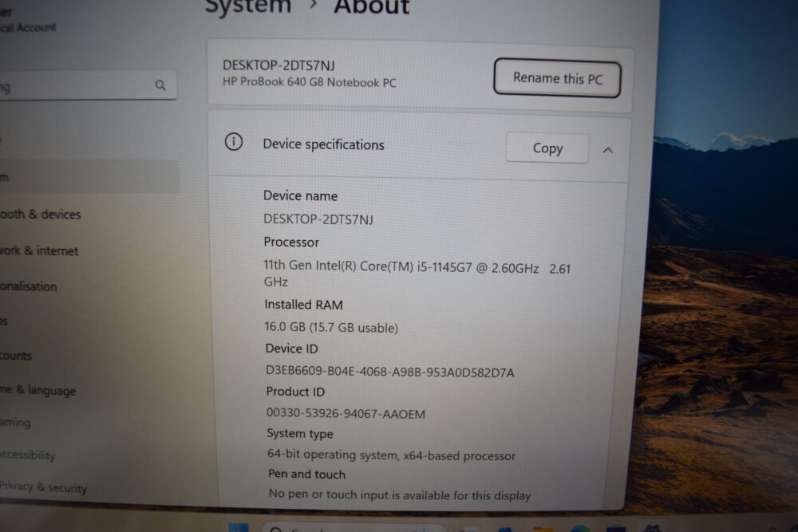Open Bluetooth & devices settings

(40, 215)
